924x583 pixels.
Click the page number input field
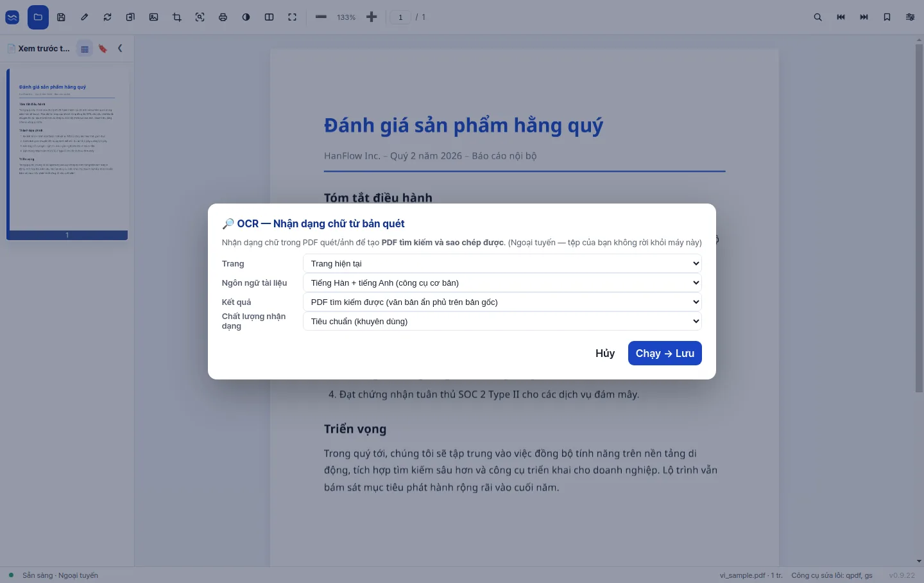click(x=400, y=17)
